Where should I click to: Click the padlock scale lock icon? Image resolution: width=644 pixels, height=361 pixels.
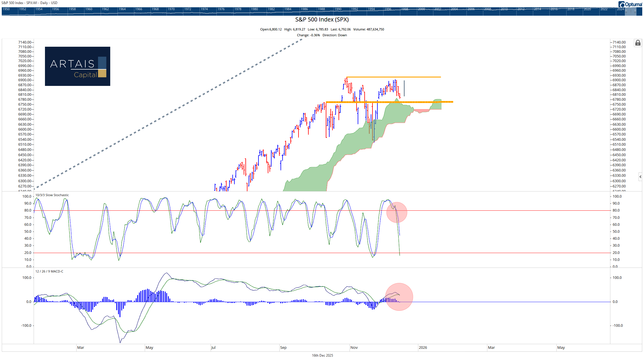click(638, 43)
